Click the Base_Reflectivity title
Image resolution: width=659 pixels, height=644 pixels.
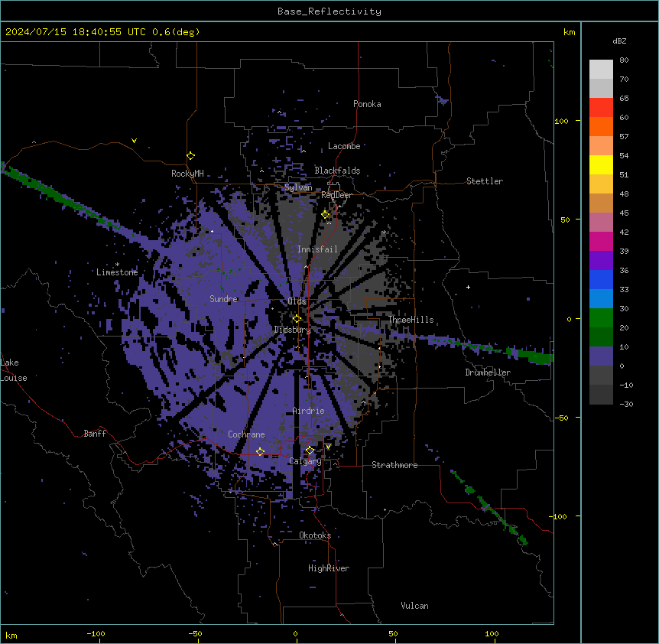pyautogui.click(x=329, y=11)
